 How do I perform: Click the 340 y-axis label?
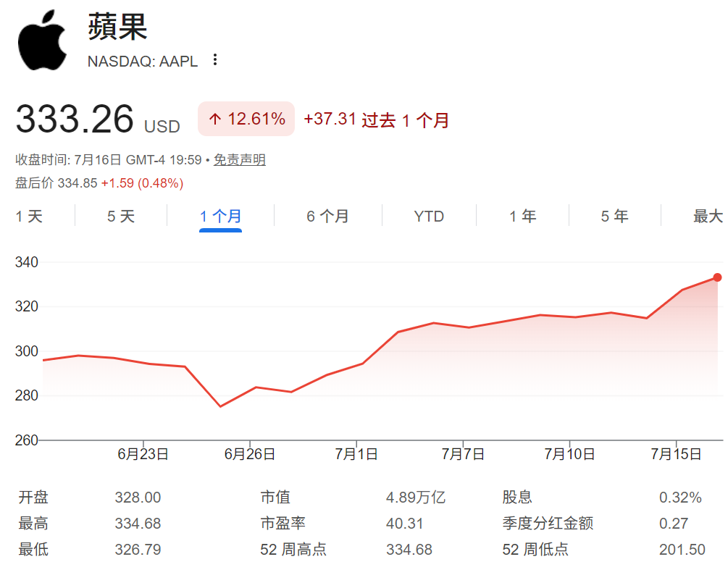tap(27, 262)
